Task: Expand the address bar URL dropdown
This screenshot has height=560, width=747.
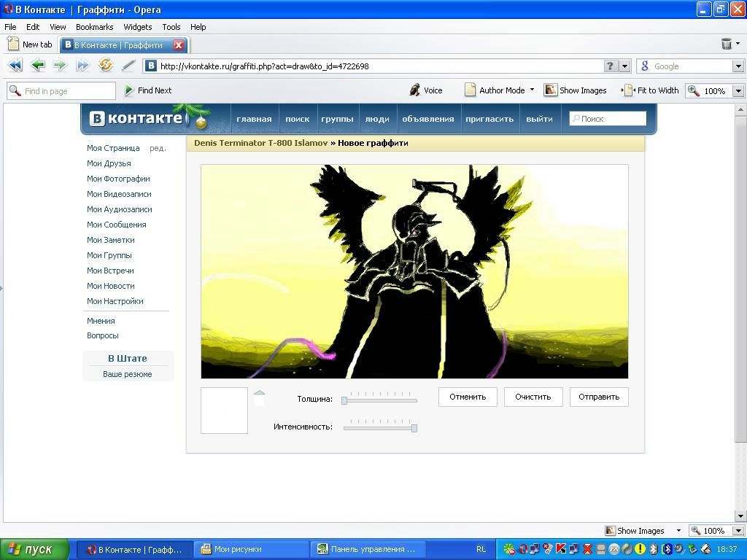Action: (x=624, y=66)
